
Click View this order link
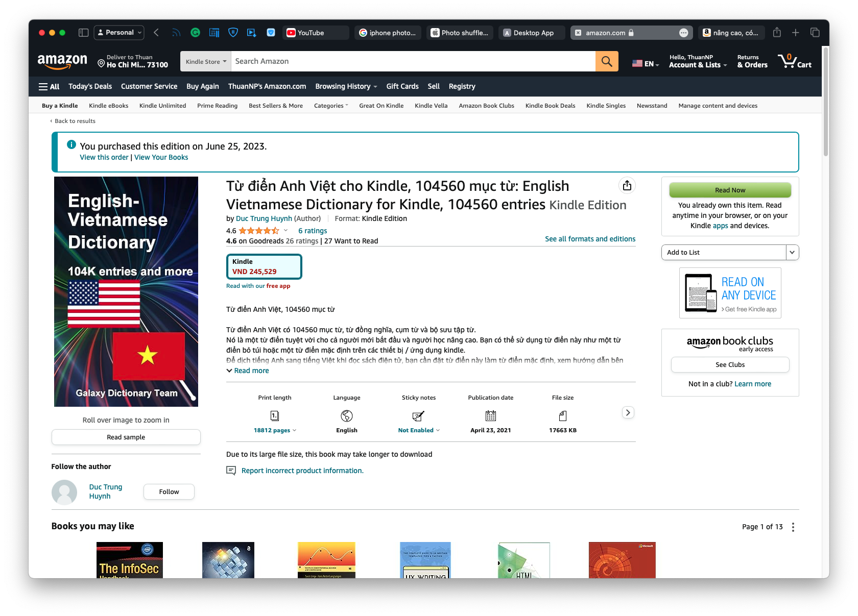(104, 157)
